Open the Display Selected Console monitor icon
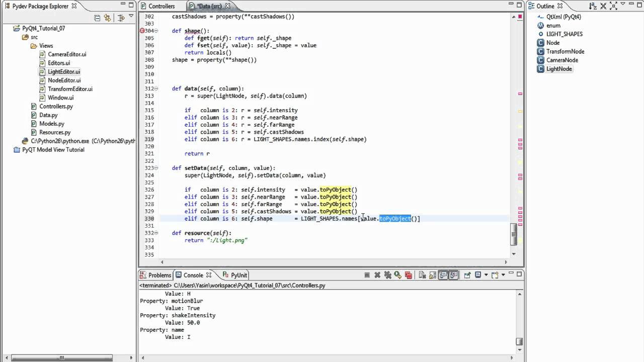This screenshot has height=362, width=644. (478, 275)
